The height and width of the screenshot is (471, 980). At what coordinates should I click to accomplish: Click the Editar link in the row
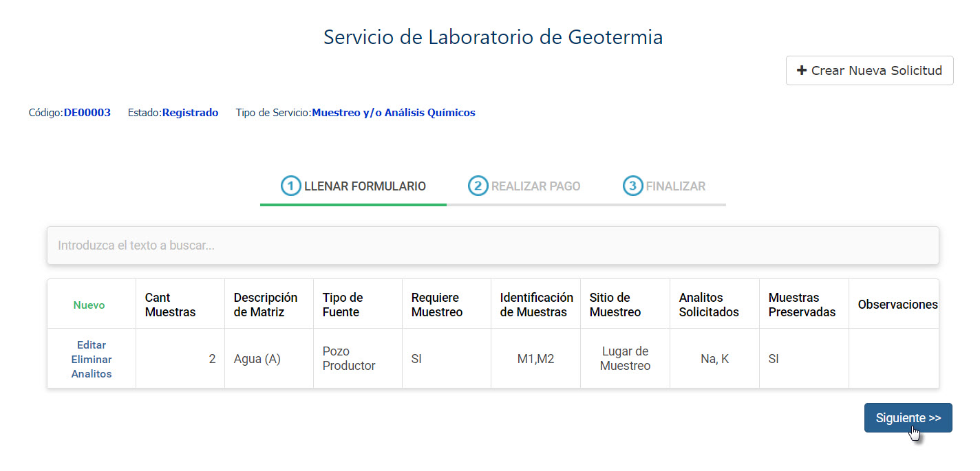tap(92, 345)
